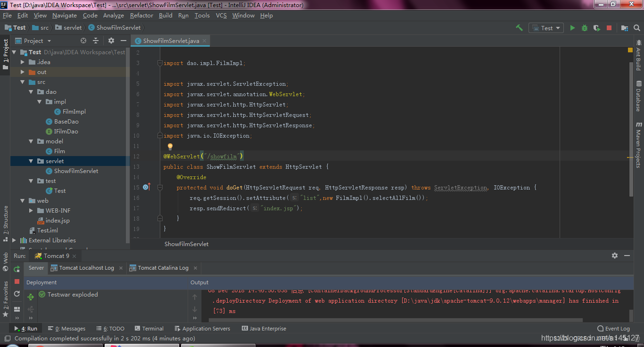Image resolution: width=644 pixels, height=347 pixels.
Task: Select the Server tab in Run panel
Action: (x=36, y=268)
